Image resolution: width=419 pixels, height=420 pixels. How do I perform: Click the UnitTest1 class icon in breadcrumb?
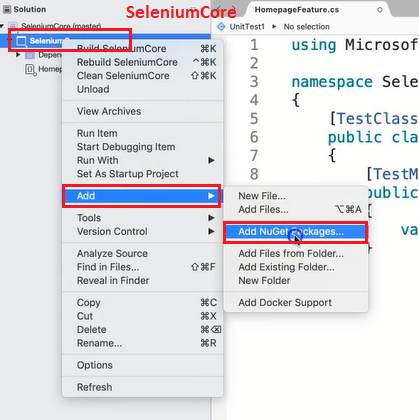pos(221,27)
